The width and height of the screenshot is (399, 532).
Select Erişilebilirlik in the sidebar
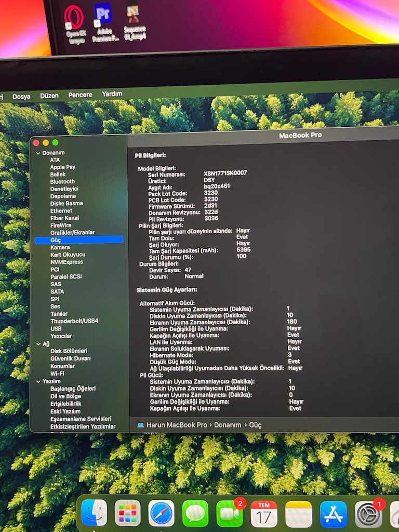point(66,404)
